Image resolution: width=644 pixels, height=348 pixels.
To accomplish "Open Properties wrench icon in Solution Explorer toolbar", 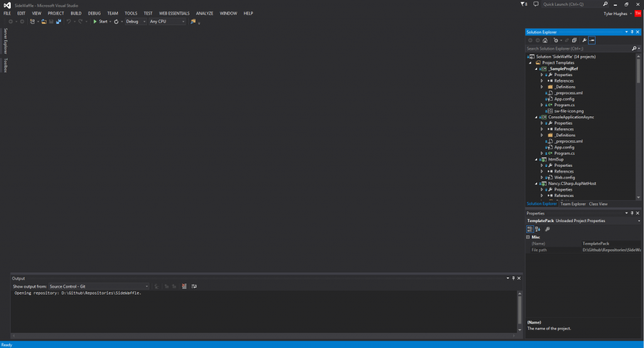I will 584,40.
